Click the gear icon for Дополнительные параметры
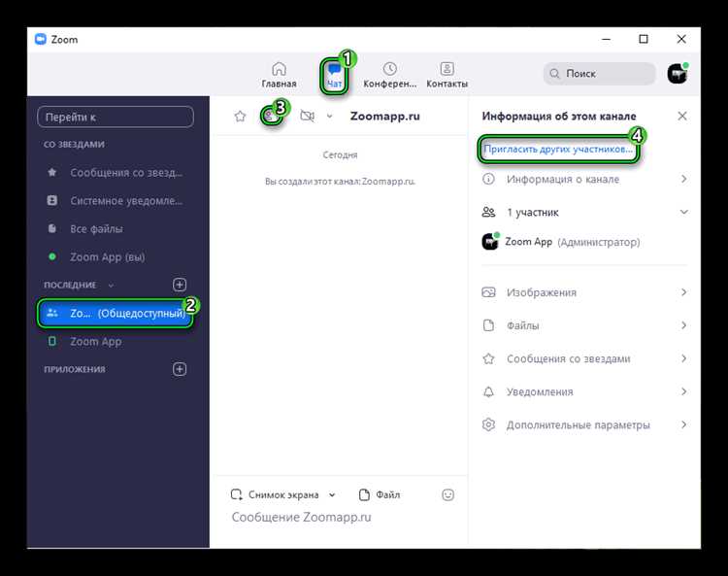The height and width of the screenshot is (576, 728). (488, 424)
